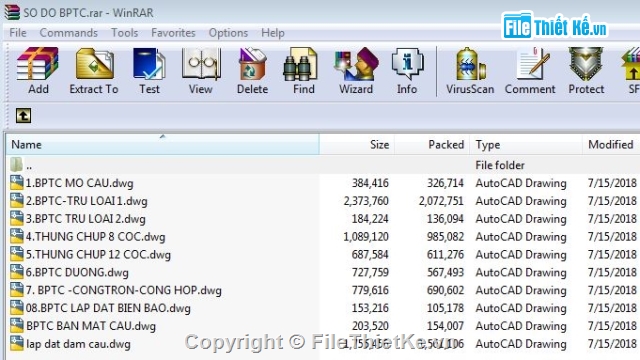The width and height of the screenshot is (640, 360).
Task: Sort by the Name column header
Action: 162,144
